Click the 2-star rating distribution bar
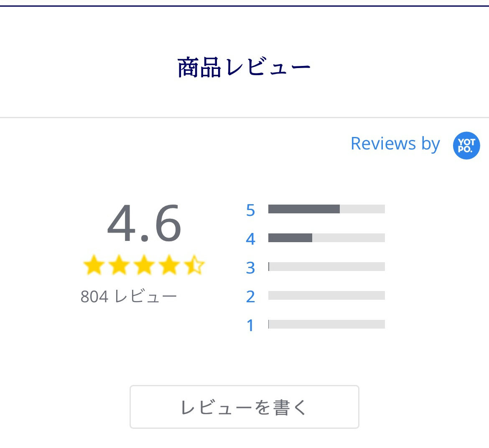This screenshot has height=448, width=489. tap(326, 295)
